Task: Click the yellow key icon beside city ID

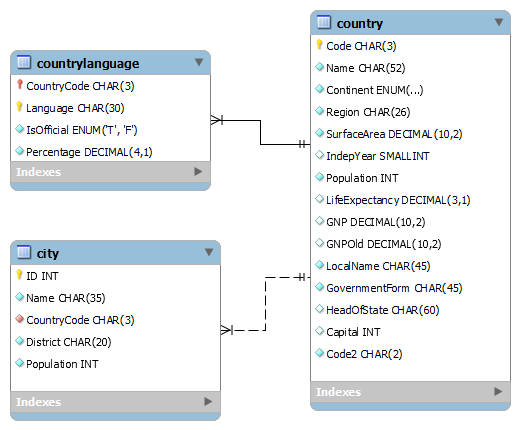Action: [19, 275]
